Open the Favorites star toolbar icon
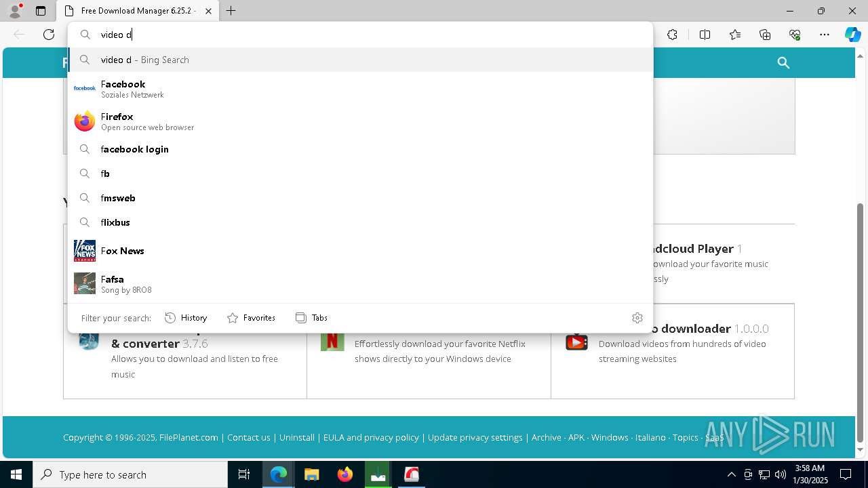The height and width of the screenshot is (488, 868). [x=735, y=35]
